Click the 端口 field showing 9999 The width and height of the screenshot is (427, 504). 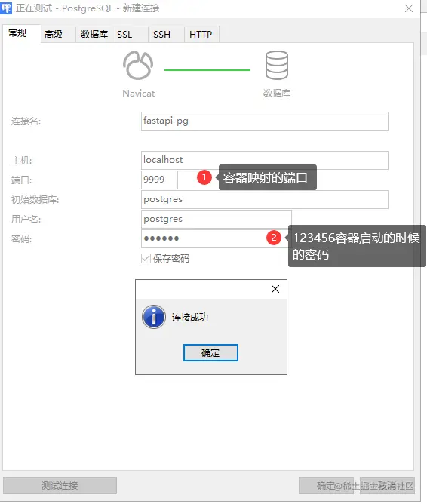(159, 180)
